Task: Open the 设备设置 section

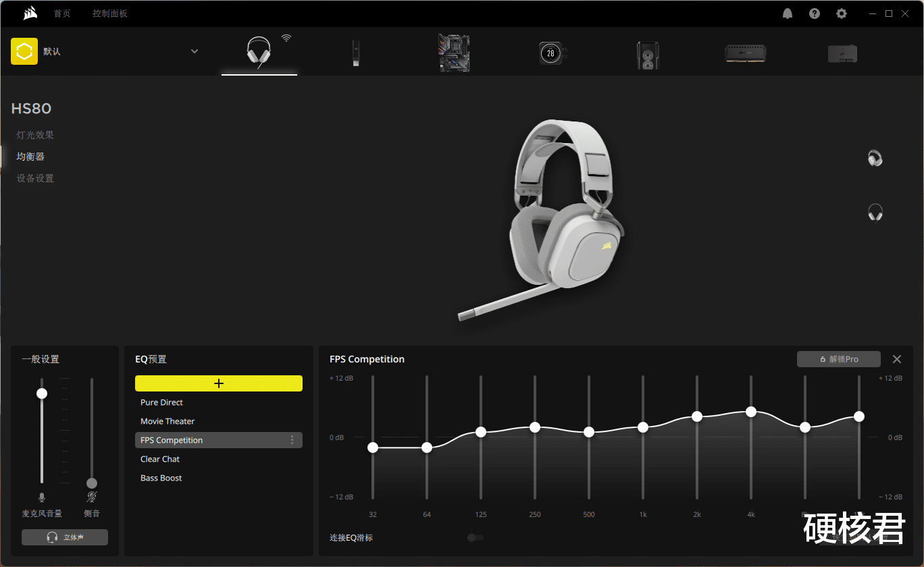Action: [x=35, y=178]
